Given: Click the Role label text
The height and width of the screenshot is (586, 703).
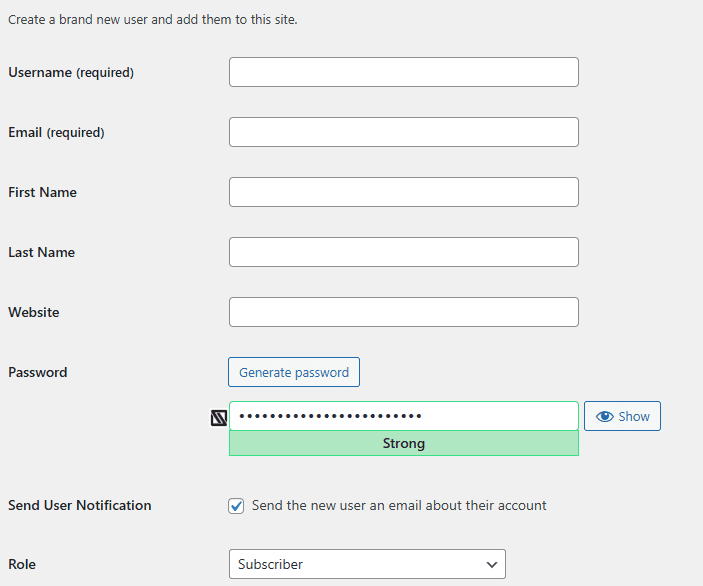Looking at the screenshot, I should [x=22, y=564].
